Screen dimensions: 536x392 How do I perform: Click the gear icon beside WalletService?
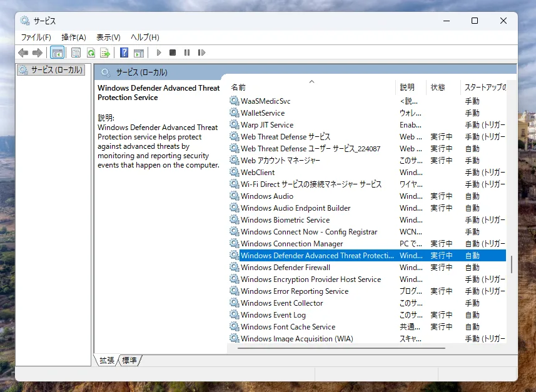point(234,113)
